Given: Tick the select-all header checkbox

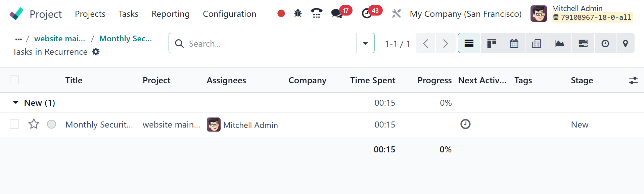Looking at the screenshot, I should [x=14, y=80].
